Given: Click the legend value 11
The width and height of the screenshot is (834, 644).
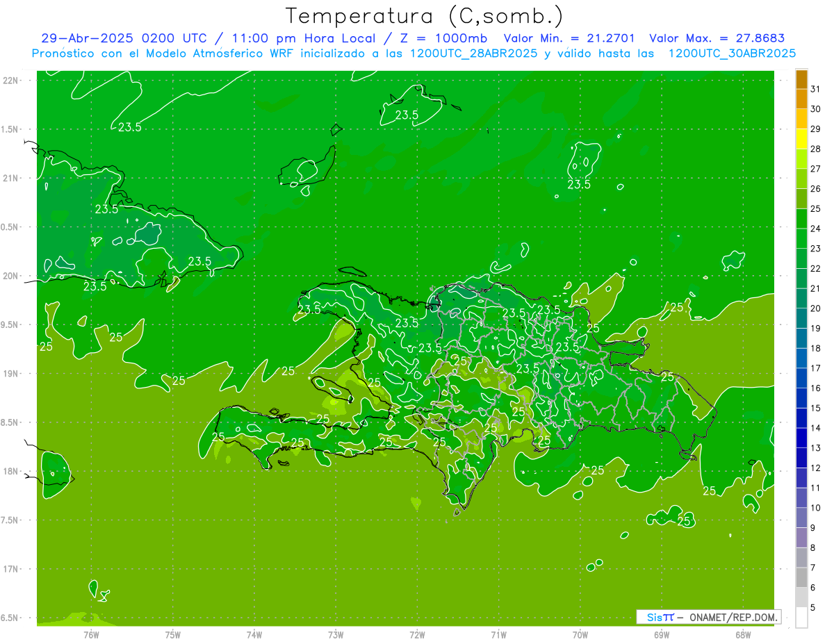Looking at the screenshot, I should [x=815, y=488].
